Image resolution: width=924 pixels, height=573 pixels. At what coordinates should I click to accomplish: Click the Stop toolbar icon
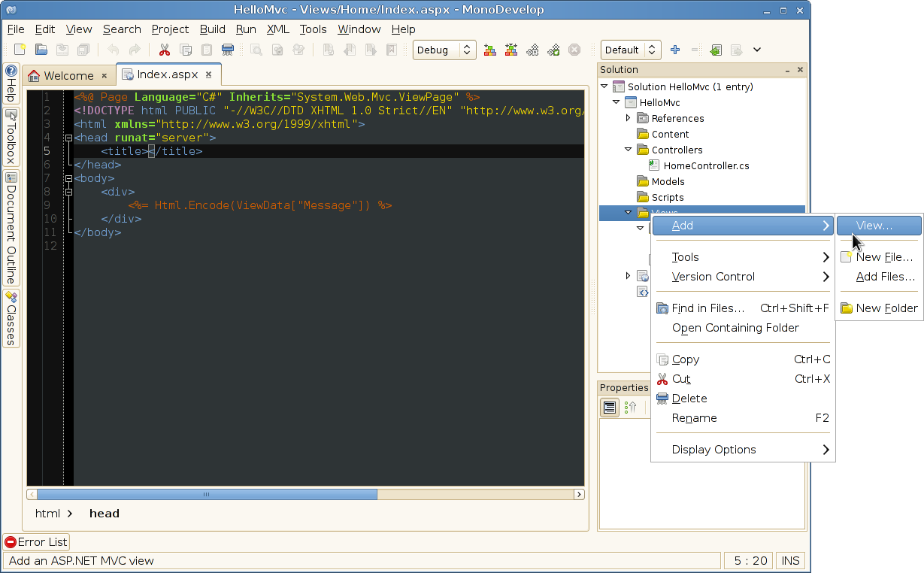pos(574,50)
